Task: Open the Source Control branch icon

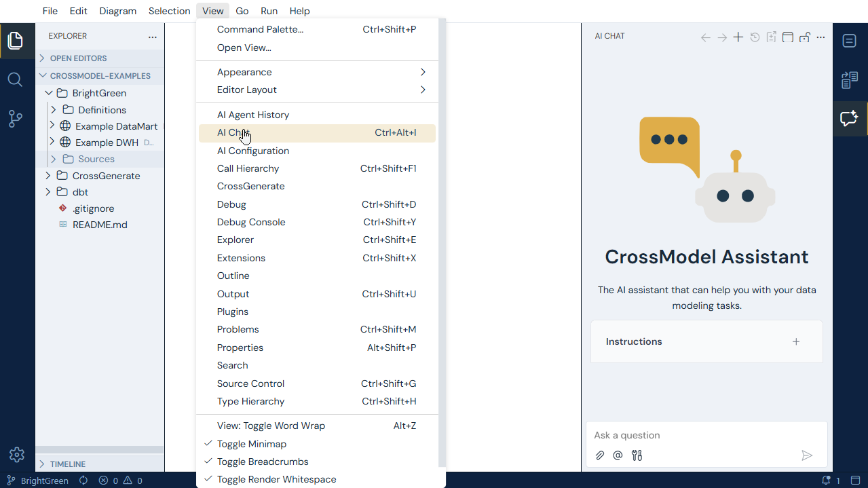Action: (16, 119)
